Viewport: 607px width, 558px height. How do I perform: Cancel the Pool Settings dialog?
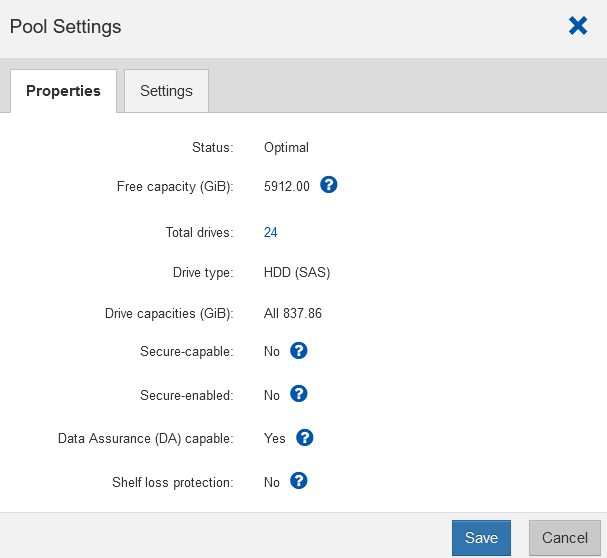pos(564,538)
